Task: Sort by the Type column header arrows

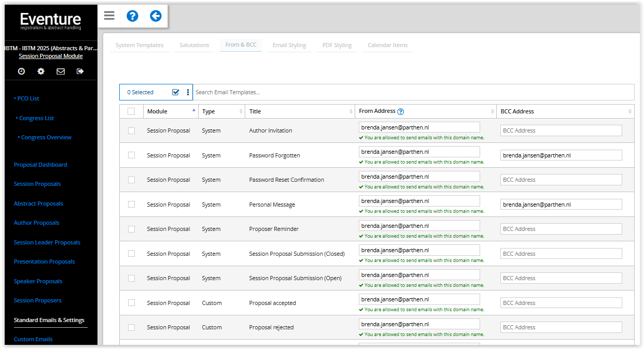Action: (x=241, y=111)
